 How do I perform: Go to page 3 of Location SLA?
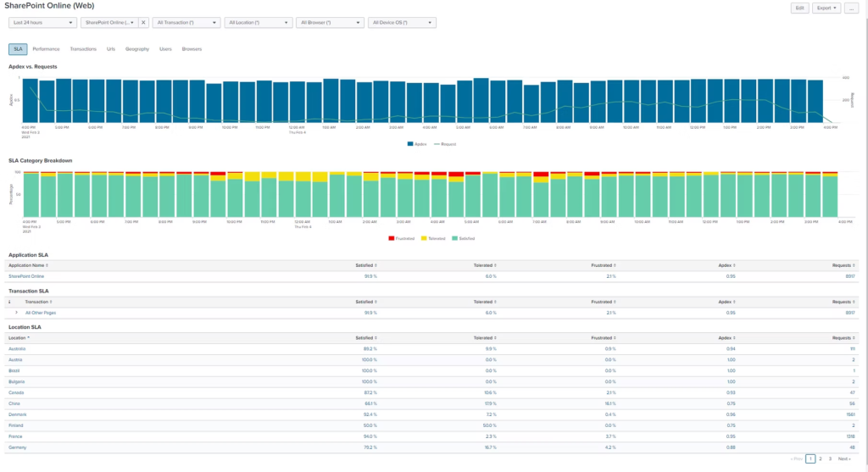[830, 458]
